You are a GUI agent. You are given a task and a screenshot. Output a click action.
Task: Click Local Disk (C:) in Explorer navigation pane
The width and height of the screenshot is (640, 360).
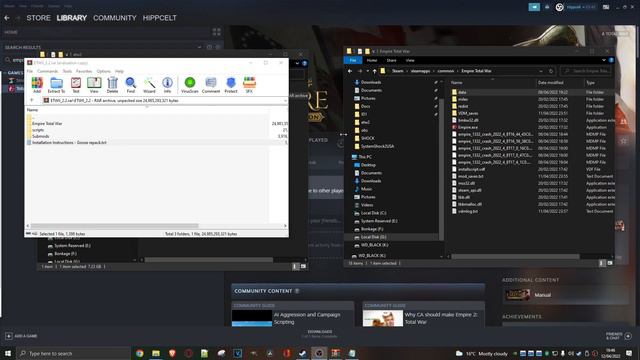(x=373, y=213)
